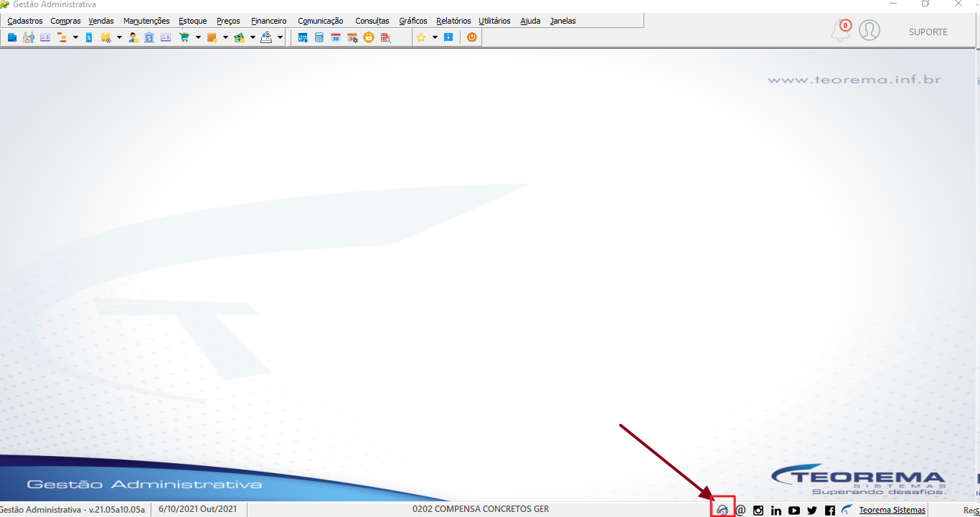Click version text v.21.05a10.05a in status bar

pyautogui.click(x=117, y=510)
